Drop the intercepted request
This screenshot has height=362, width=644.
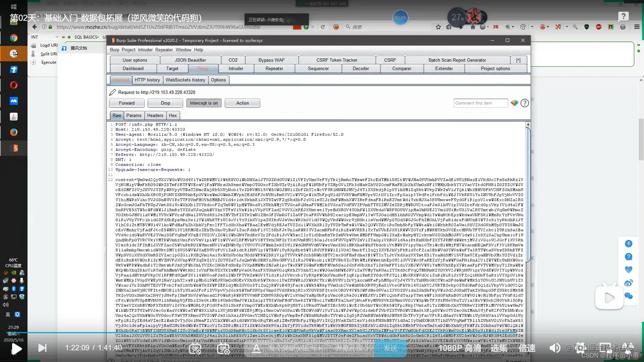(x=165, y=103)
